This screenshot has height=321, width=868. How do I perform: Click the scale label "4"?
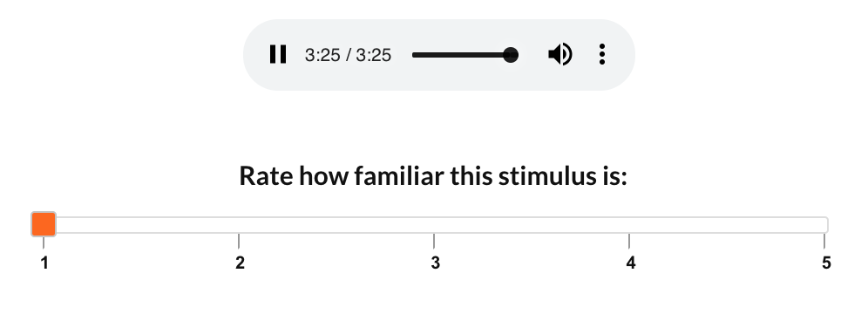(630, 263)
